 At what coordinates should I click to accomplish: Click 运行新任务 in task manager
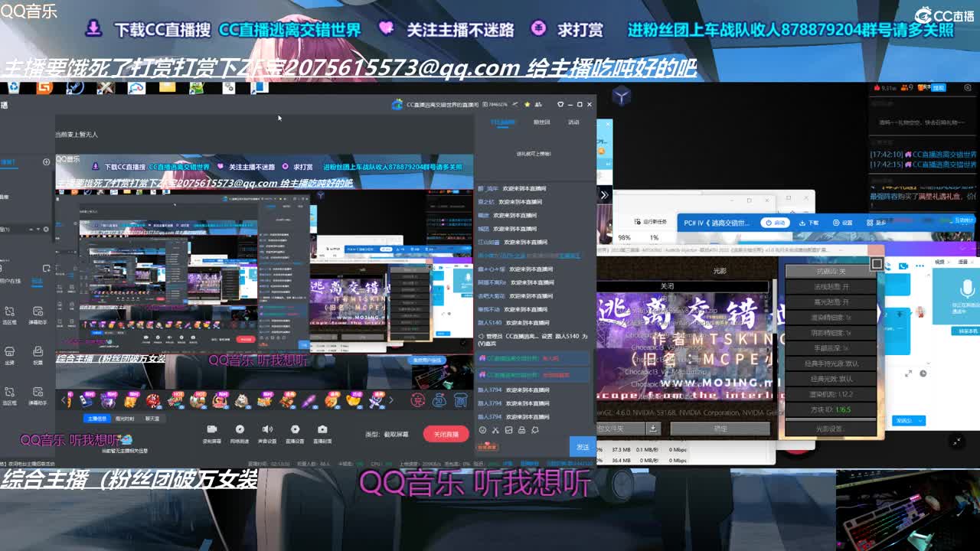pos(650,221)
